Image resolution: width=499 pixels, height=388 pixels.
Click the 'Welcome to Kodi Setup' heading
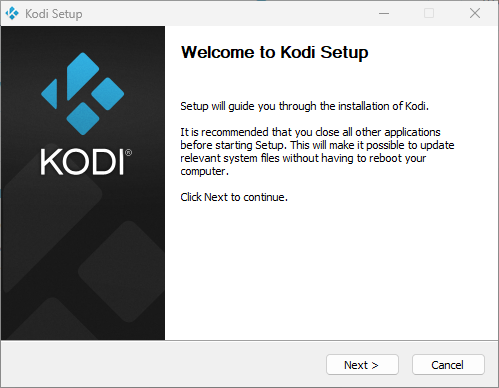click(x=274, y=52)
